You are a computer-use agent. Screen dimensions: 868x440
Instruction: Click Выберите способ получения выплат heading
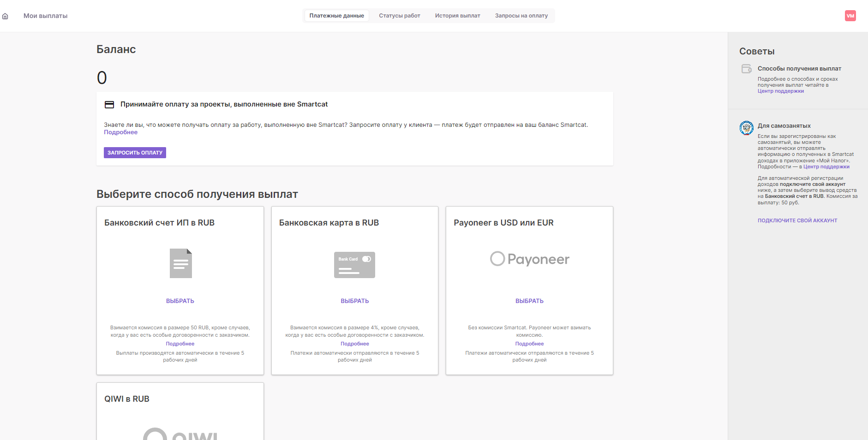(x=197, y=194)
